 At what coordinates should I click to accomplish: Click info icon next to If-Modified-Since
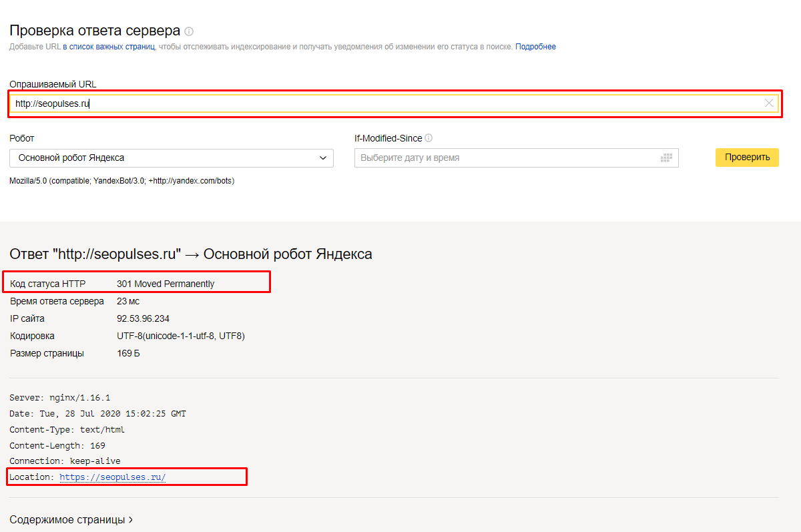tap(429, 138)
